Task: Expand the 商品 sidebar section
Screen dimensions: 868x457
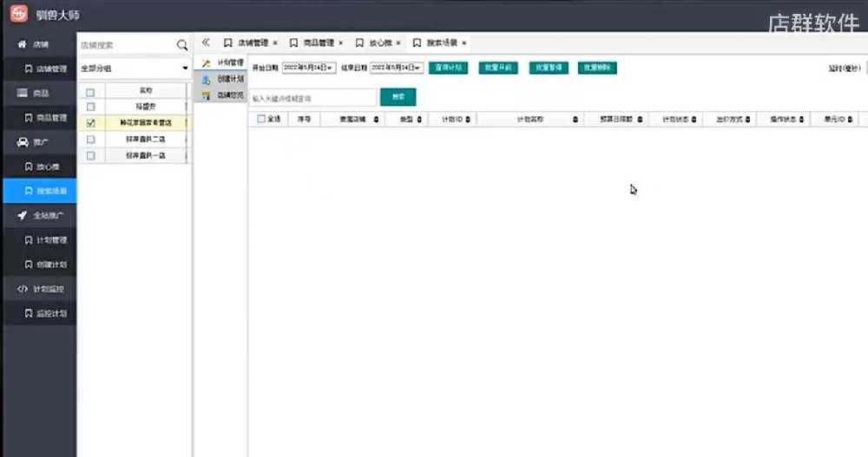Action: (40, 93)
